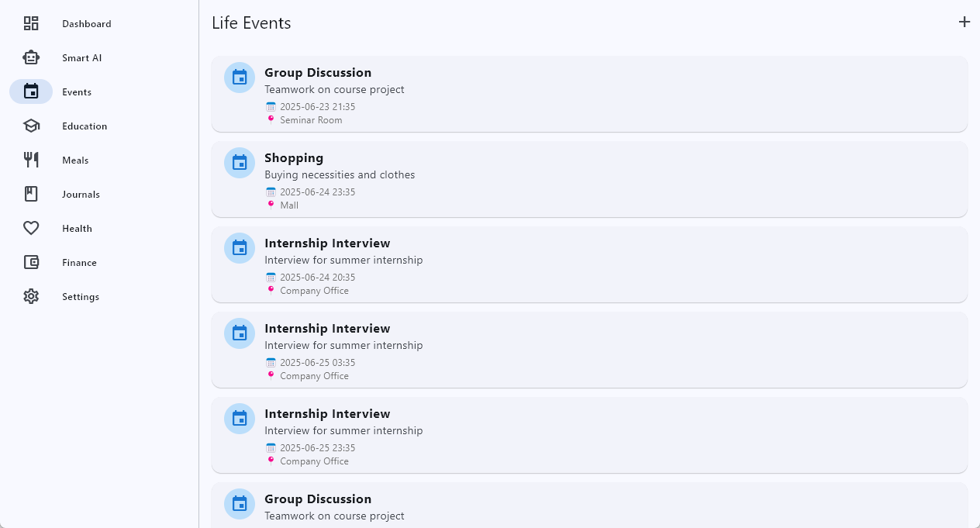Select the Smart AI robot icon
The width and height of the screenshot is (980, 528).
pos(31,57)
